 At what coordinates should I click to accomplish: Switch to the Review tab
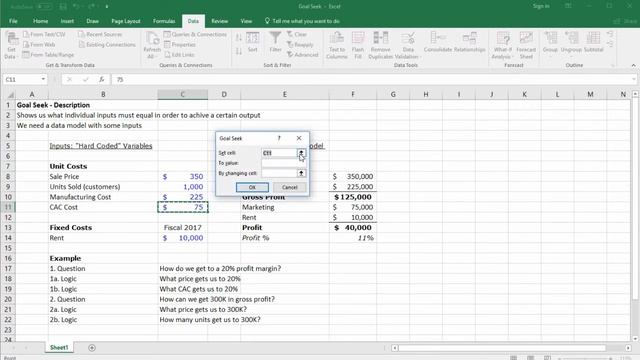(x=219, y=21)
